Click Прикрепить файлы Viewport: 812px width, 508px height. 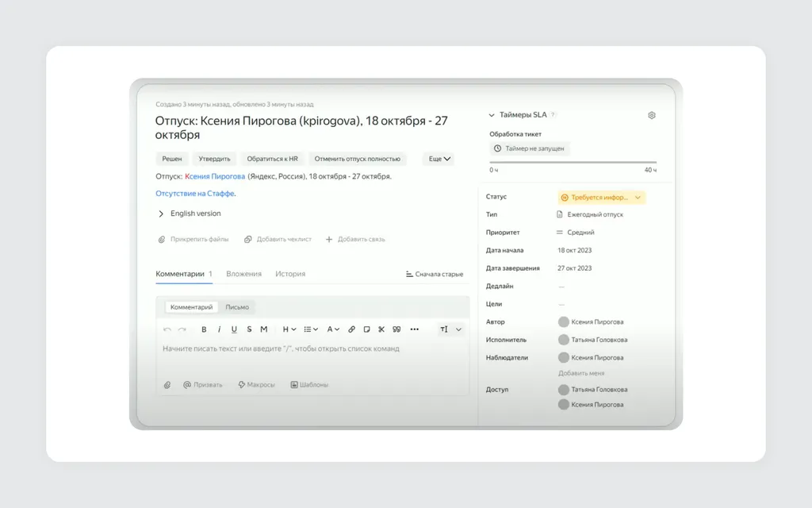[193, 239]
